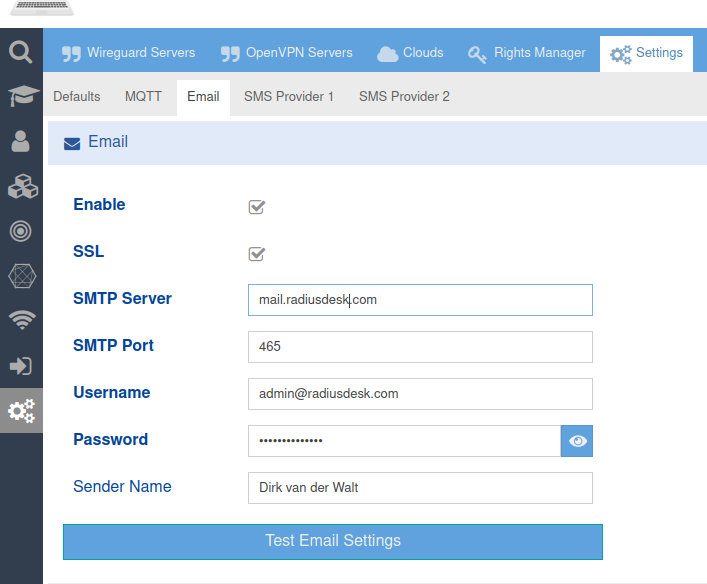
Task: Uncheck the SSL checkbox
Action: click(x=257, y=254)
